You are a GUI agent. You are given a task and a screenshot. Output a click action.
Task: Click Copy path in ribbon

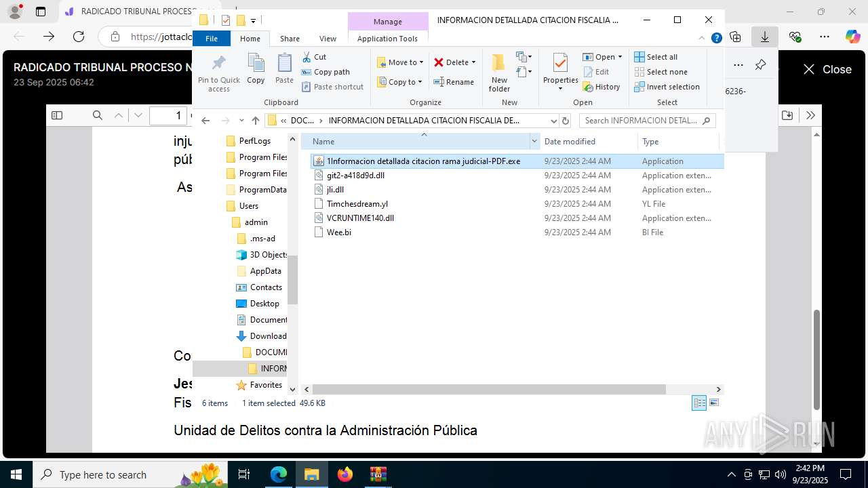(x=325, y=72)
